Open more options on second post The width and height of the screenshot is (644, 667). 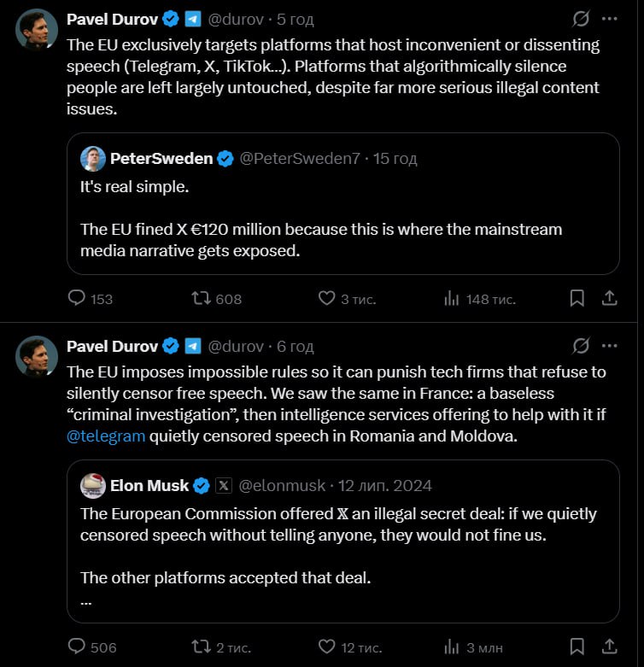(609, 346)
